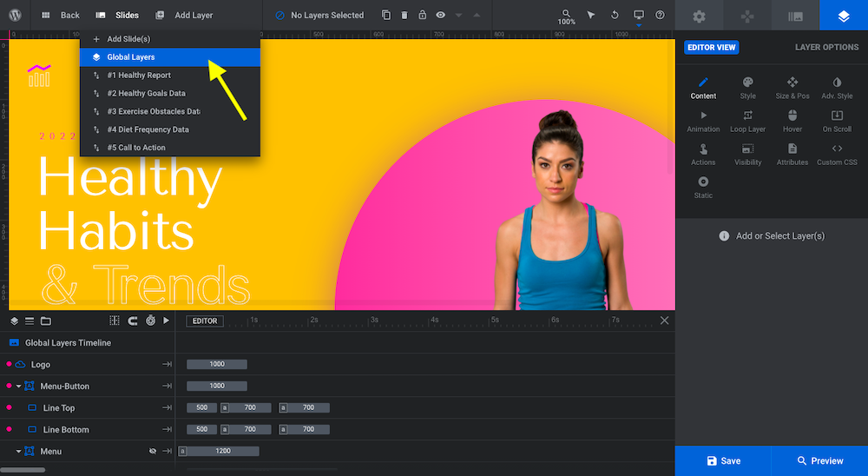Select slide #5 Call to Action
Image resolution: width=868 pixels, height=476 pixels.
coord(170,148)
